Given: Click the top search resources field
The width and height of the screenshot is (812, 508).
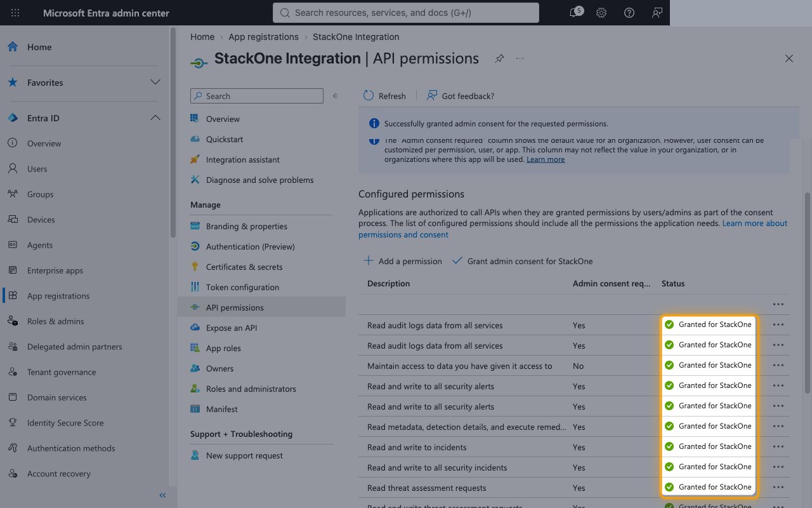Looking at the screenshot, I should (406, 13).
